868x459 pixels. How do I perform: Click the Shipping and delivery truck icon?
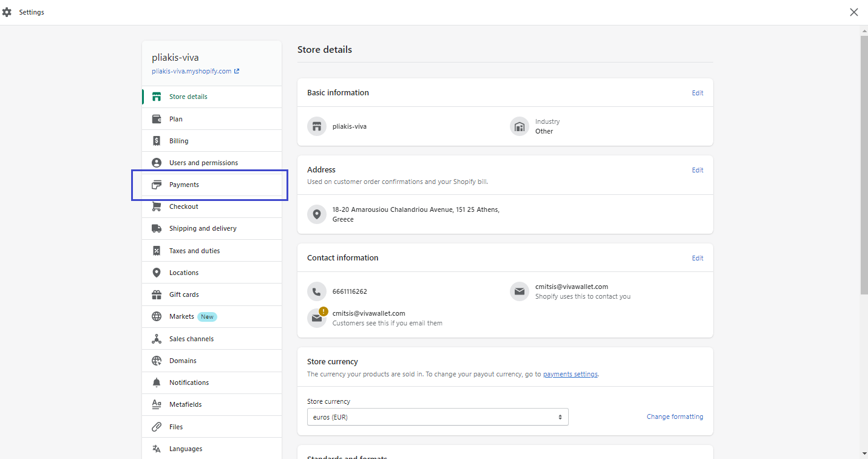pyautogui.click(x=157, y=228)
